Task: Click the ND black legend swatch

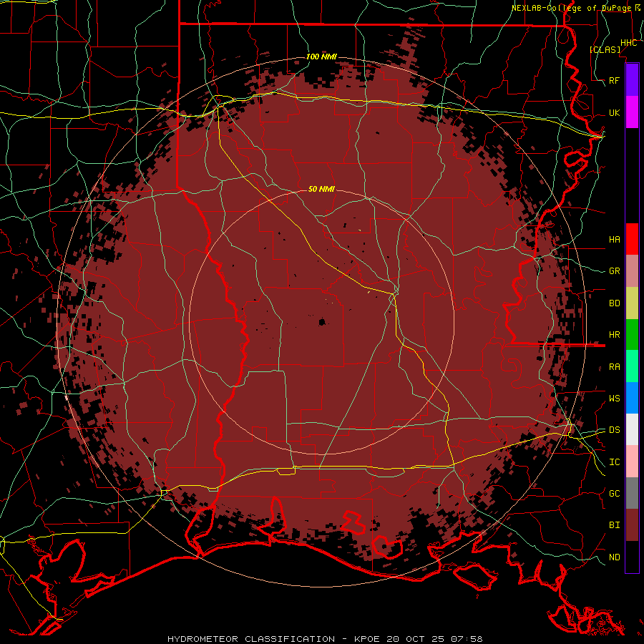Action: 632,557
